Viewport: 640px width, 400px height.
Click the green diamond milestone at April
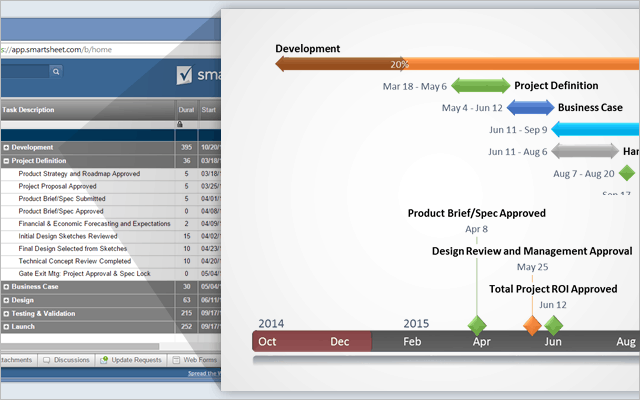pos(478,325)
